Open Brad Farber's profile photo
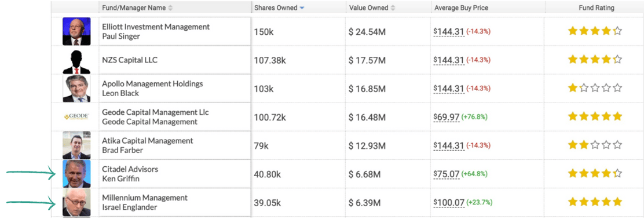The width and height of the screenshot is (644, 219). (76, 145)
